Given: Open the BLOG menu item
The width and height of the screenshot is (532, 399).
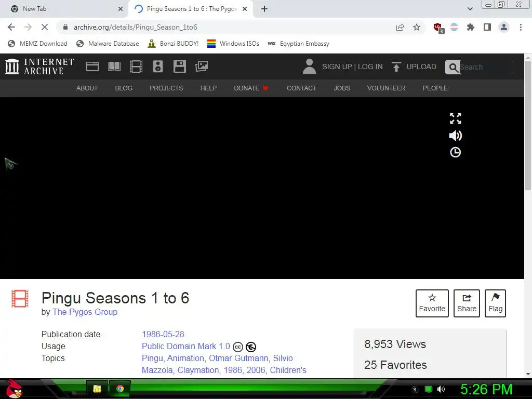Looking at the screenshot, I should (124, 88).
